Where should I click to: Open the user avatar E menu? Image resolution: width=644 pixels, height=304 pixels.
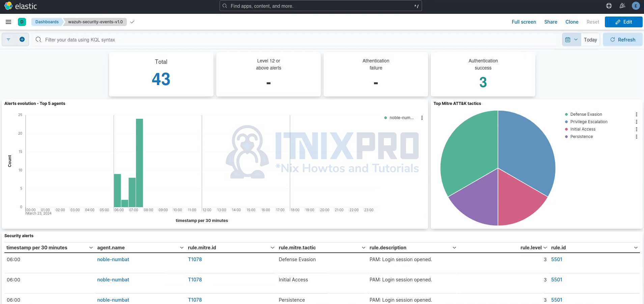636,6
